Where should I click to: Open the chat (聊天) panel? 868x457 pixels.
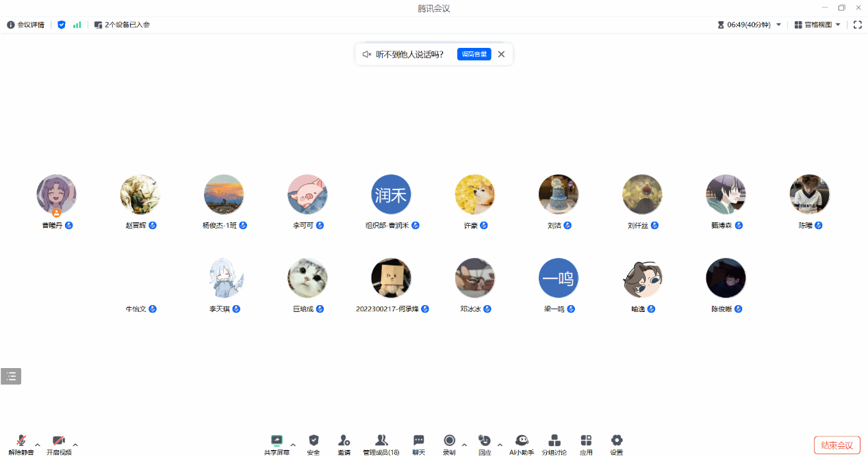(419, 441)
